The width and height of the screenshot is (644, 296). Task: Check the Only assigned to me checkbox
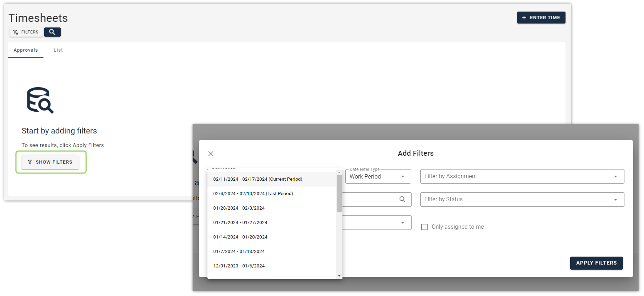click(424, 227)
